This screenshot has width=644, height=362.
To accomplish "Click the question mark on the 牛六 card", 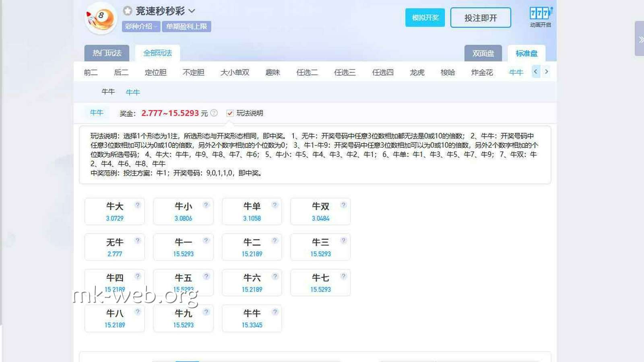I will point(275,276).
